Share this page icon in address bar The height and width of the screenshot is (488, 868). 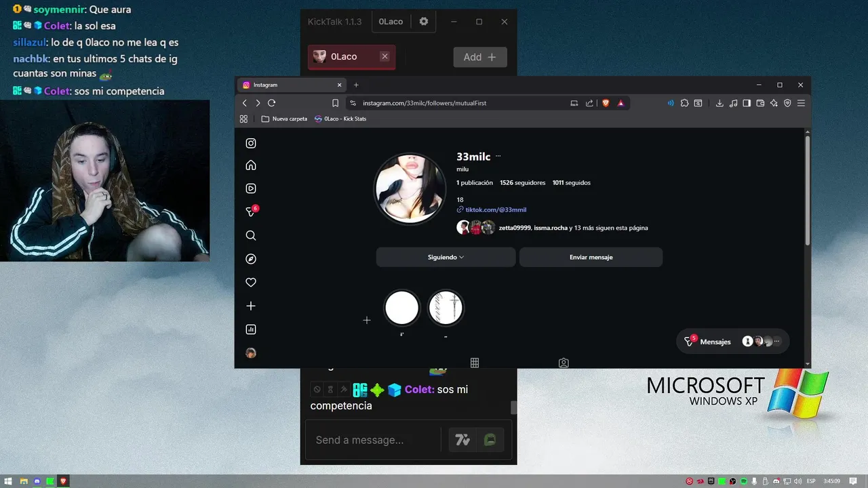[x=589, y=103]
